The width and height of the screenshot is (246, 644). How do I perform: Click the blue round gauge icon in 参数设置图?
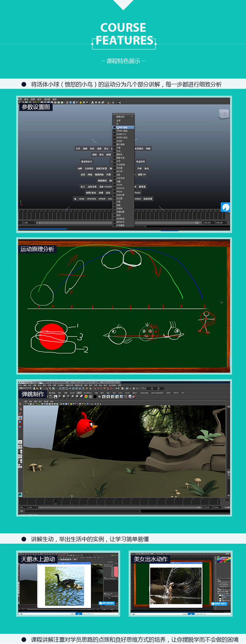coord(226,207)
